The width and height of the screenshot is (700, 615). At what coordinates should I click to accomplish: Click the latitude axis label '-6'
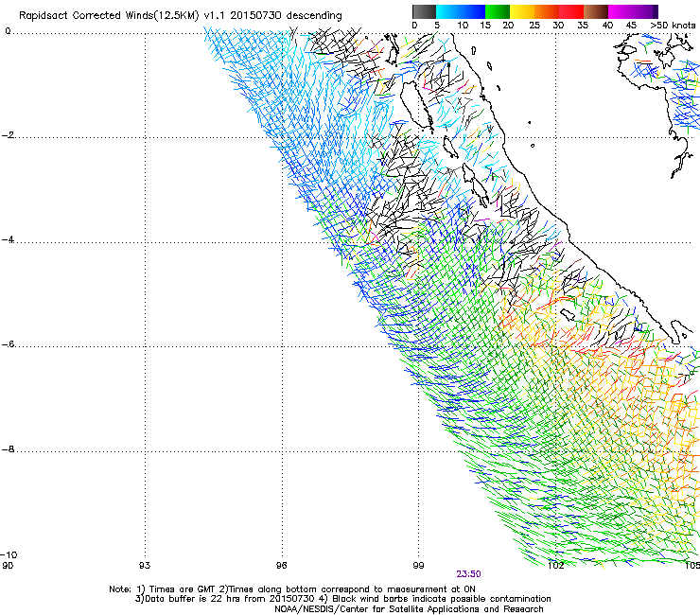[x=9, y=343]
